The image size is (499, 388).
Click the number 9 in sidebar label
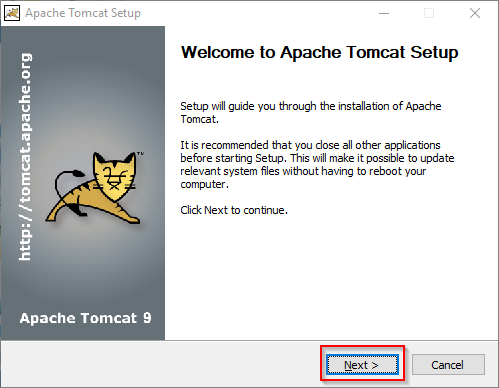point(147,318)
